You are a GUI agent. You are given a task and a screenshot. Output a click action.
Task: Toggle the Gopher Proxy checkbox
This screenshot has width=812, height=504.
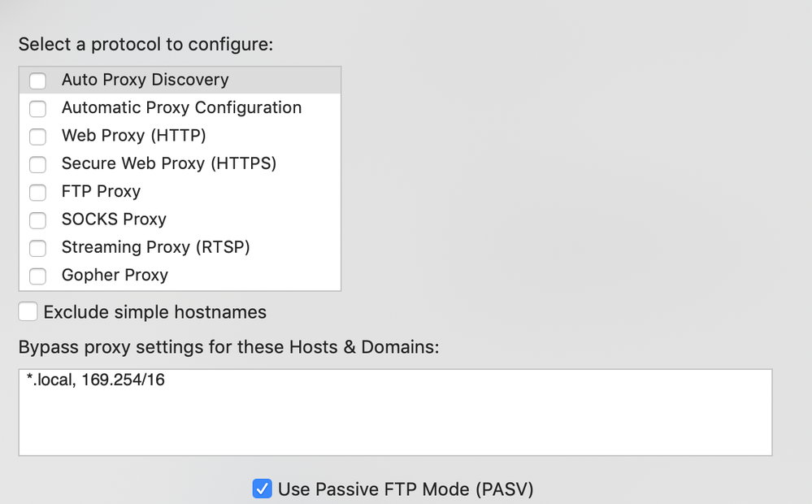tap(38, 276)
